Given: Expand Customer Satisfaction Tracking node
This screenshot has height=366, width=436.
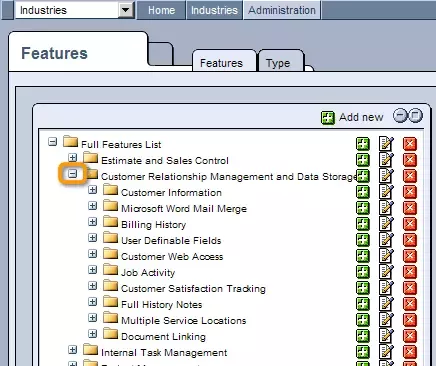Looking at the screenshot, I should pyautogui.click(x=93, y=285).
